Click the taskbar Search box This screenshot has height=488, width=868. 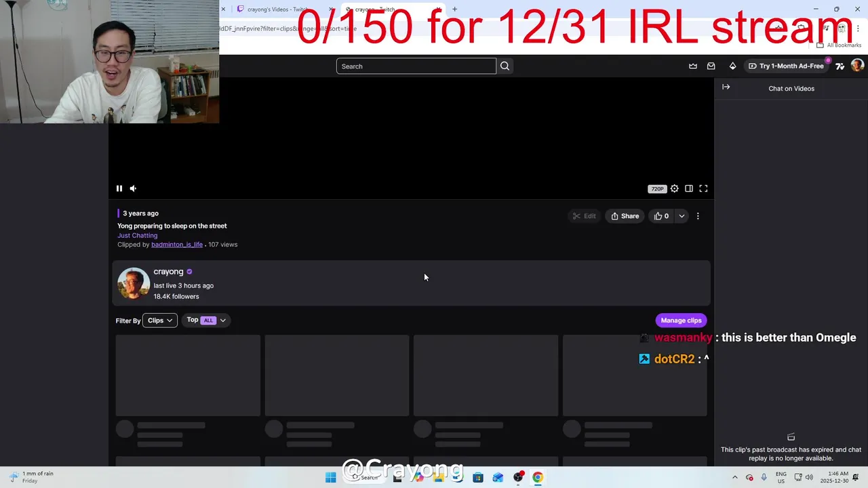364,477
